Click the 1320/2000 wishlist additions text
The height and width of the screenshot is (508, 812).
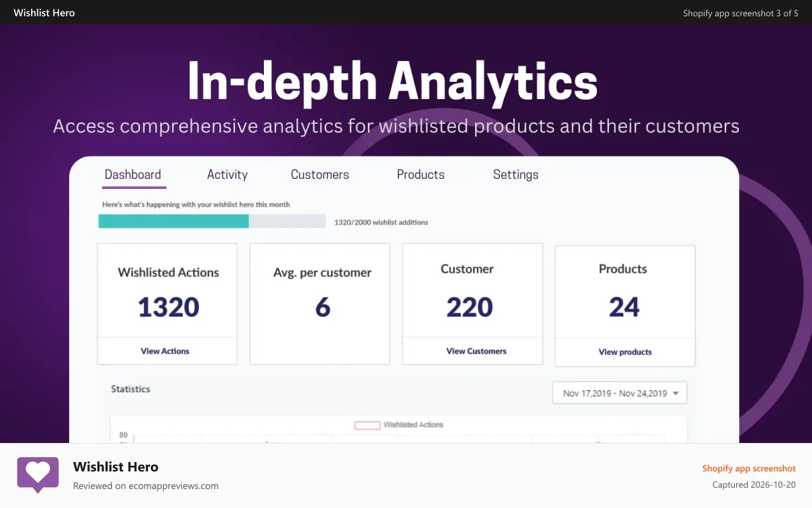(x=381, y=222)
